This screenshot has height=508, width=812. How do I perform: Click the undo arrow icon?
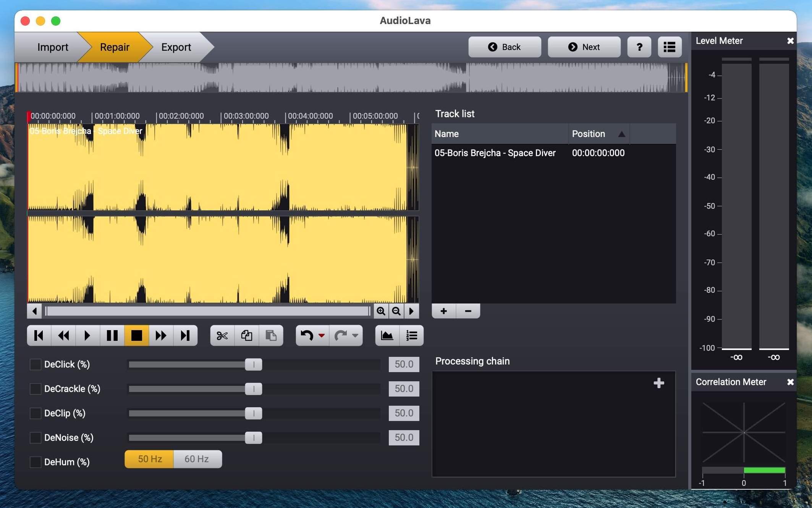307,335
